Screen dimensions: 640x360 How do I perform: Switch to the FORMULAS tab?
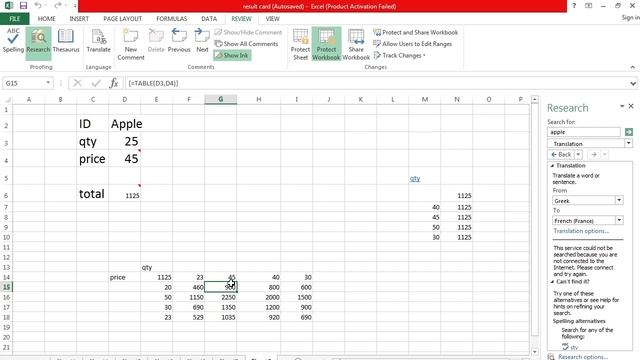pyautogui.click(x=171, y=19)
